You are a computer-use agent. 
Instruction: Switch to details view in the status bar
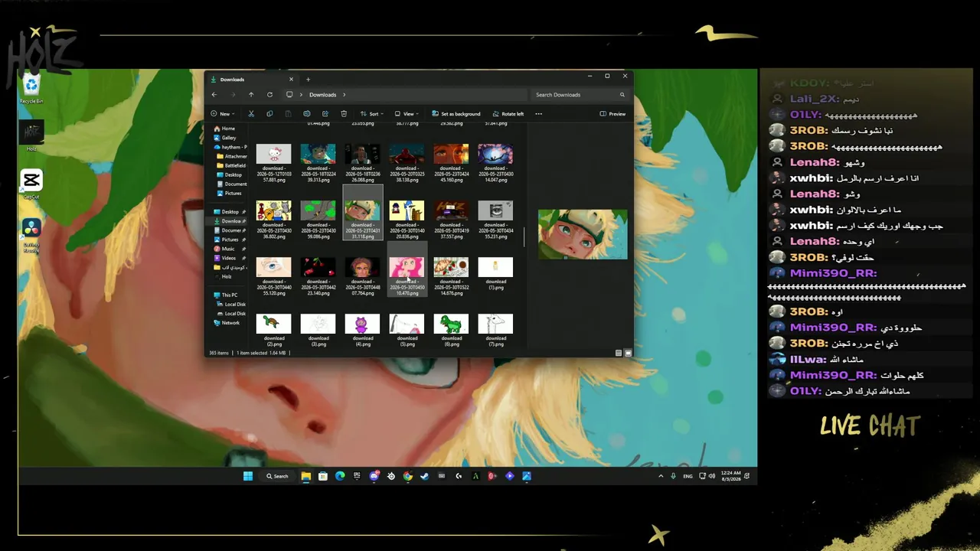(x=619, y=353)
